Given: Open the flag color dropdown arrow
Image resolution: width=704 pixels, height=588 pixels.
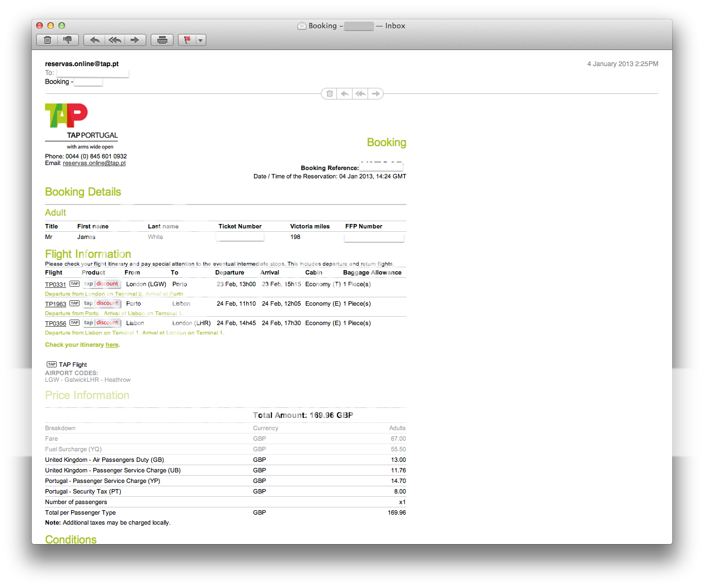Looking at the screenshot, I should pos(201,40).
